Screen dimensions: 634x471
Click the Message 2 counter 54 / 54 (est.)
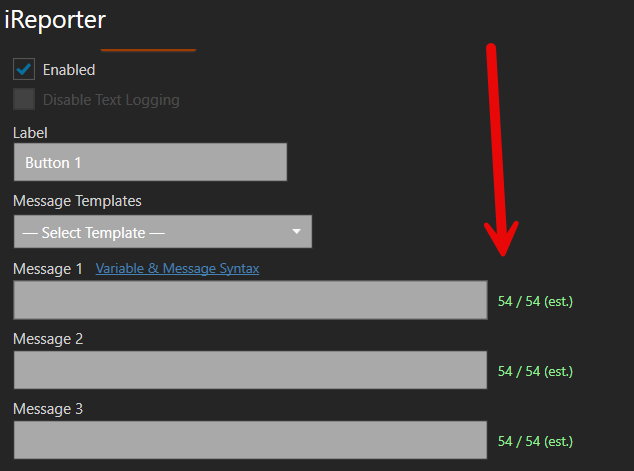click(x=535, y=371)
